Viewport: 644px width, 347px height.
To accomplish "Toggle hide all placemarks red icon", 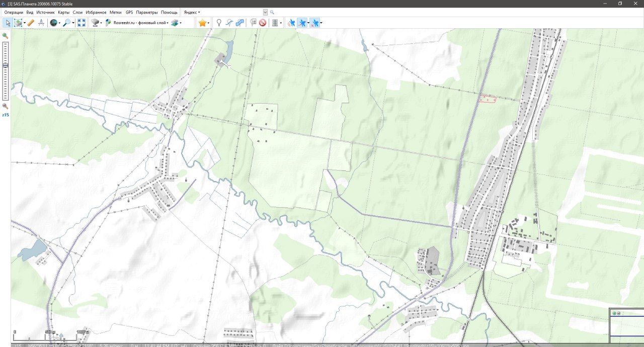I will coord(263,23).
